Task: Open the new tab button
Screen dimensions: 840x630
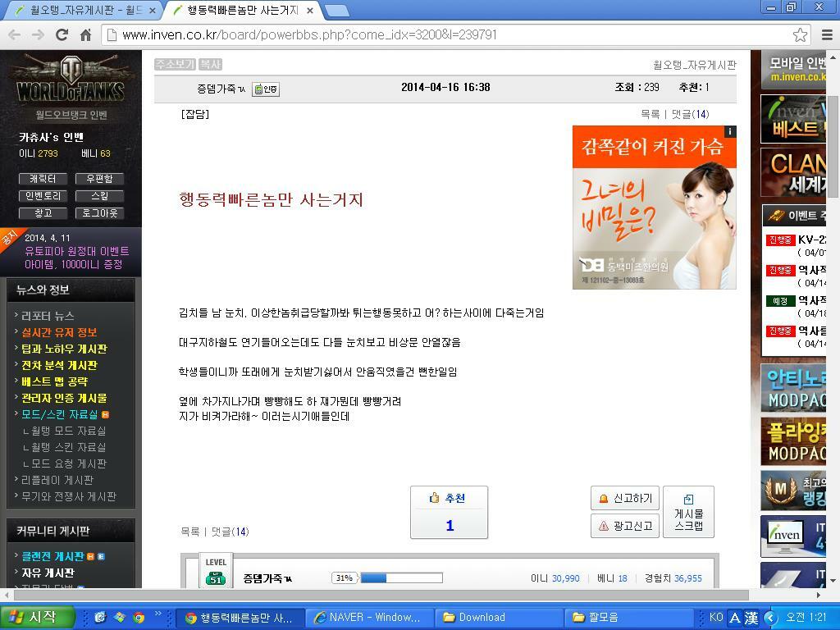Action: click(x=336, y=10)
